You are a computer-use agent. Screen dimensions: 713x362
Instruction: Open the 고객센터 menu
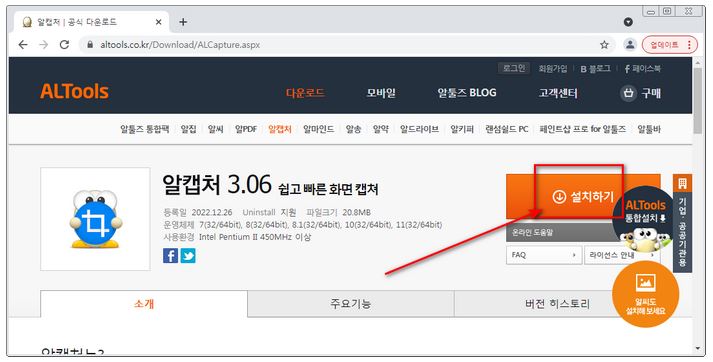coord(558,93)
